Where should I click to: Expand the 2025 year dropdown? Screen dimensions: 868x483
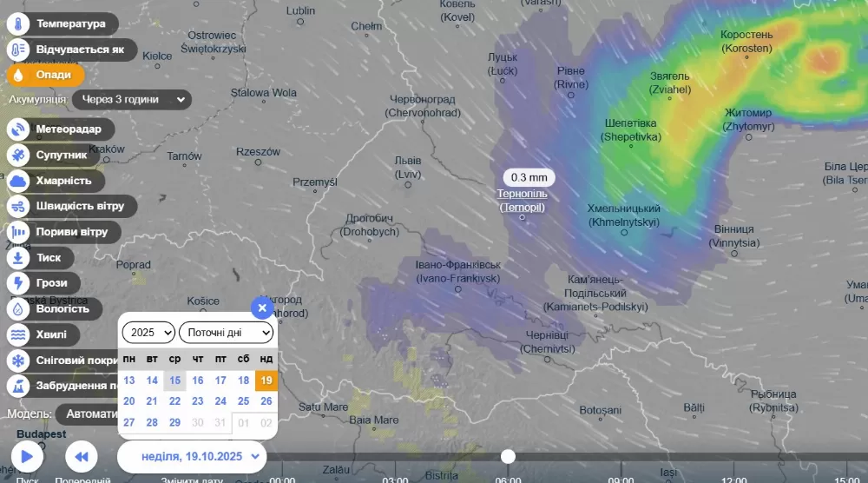[x=148, y=333]
